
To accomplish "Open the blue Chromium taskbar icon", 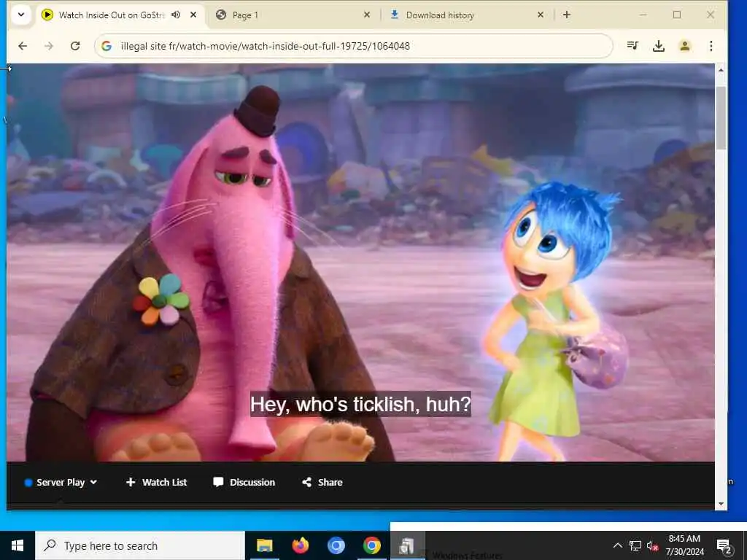I will (x=336, y=545).
